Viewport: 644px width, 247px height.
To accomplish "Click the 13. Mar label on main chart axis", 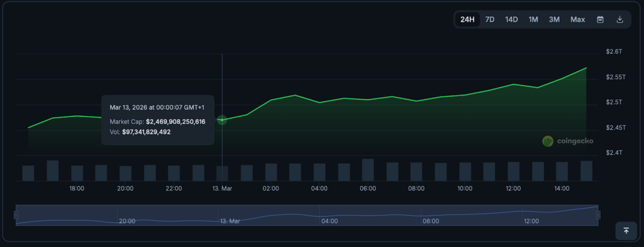I will 222,188.
